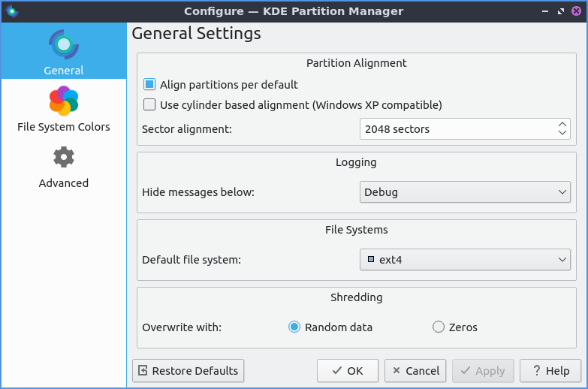The height and width of the screenshot is (389, 588).
Task: Increase sector alignment with up arrow
Action: (x=562, y=124)
